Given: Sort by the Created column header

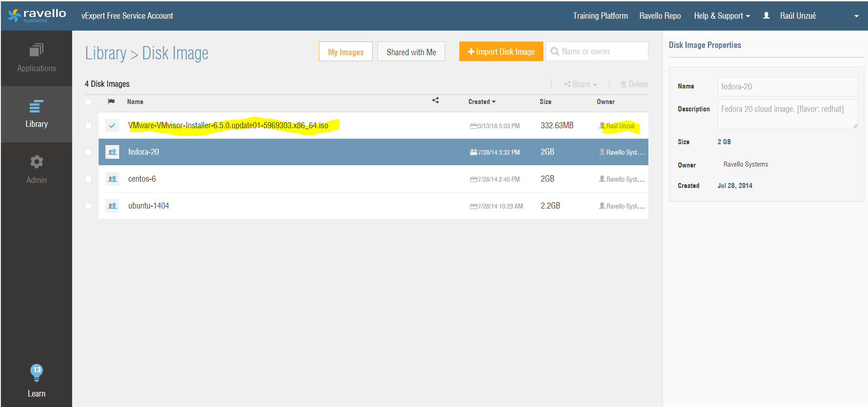Looking at the screenshot, I should pos(481,102).
